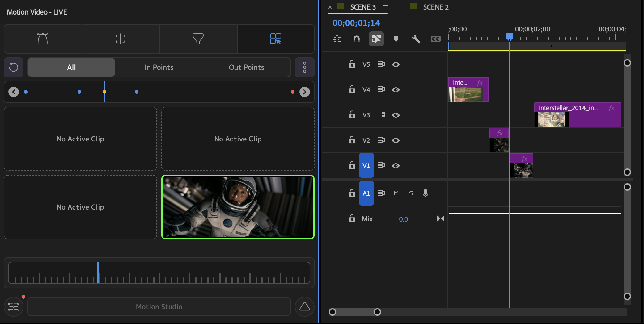Image resolution: width=644 pixels, height=324 pixels.
Task: Click the add marker icon
Action: pos(396,39)
